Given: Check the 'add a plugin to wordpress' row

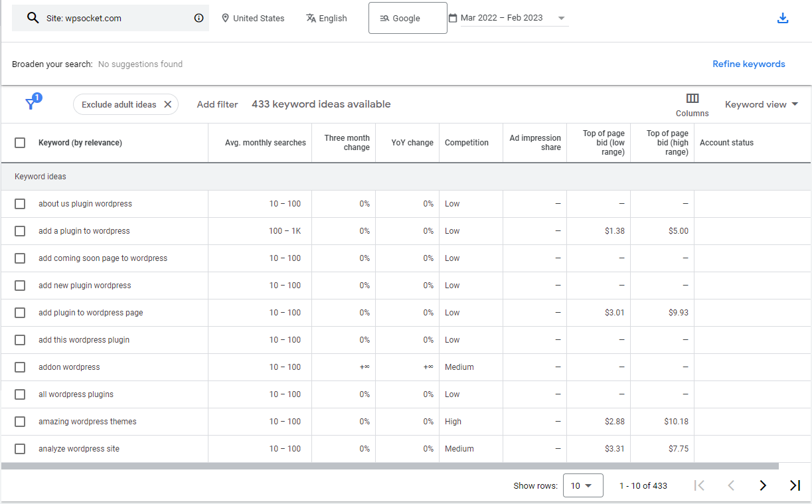Looking at the screenshot, I should pos(20,231).
